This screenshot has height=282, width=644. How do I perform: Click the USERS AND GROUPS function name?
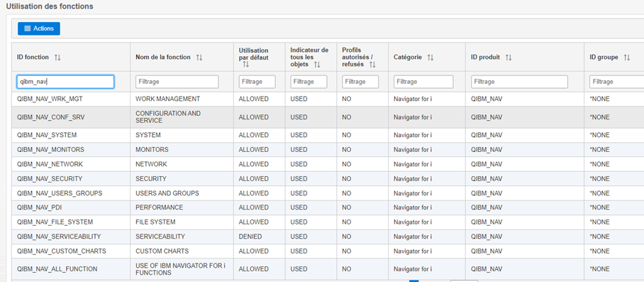167,193
